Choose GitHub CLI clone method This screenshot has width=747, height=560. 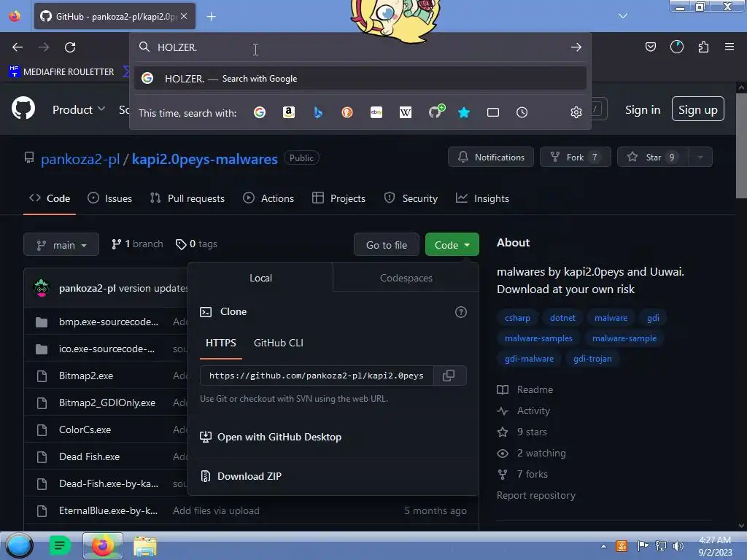tap(278, 343)
